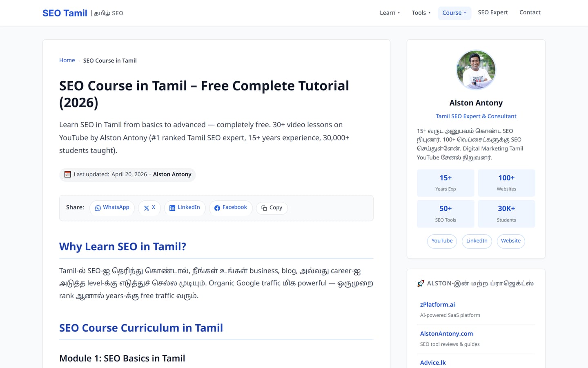Click Tamil SEO Expert & Consultant link
588x368 pixels.
pos(476,116)
